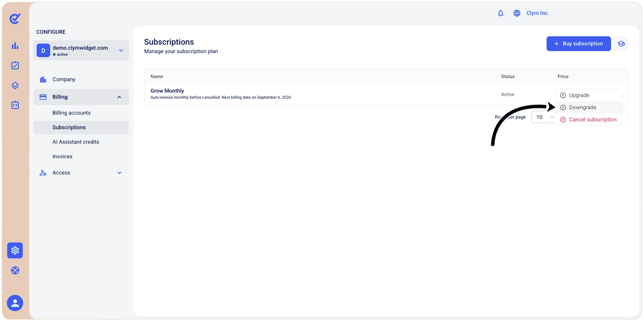Select Cancel subscription menu entry
644x321 pixels.
[x=589, y=119]
